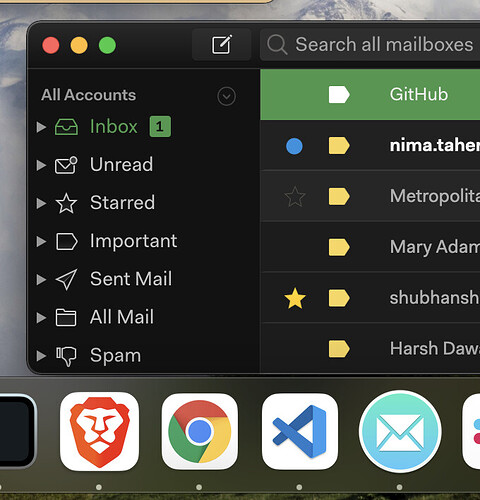The height and width of the screenshot is (500, 480).
Task: Open the GitHub email in the list
Action: (370, 95)
